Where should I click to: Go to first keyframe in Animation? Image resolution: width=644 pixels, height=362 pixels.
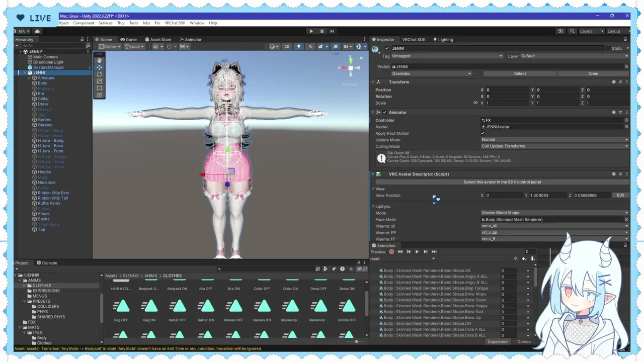[x=400, y=251]
